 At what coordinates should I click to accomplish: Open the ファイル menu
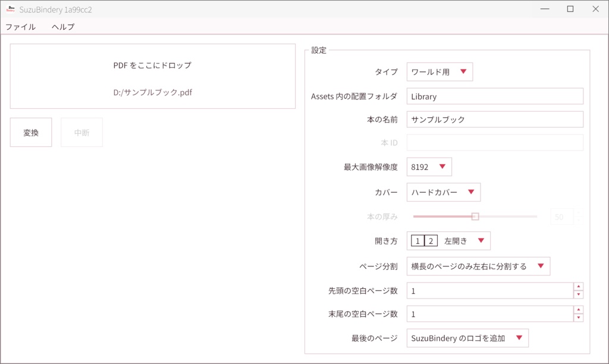click(21, 27)
